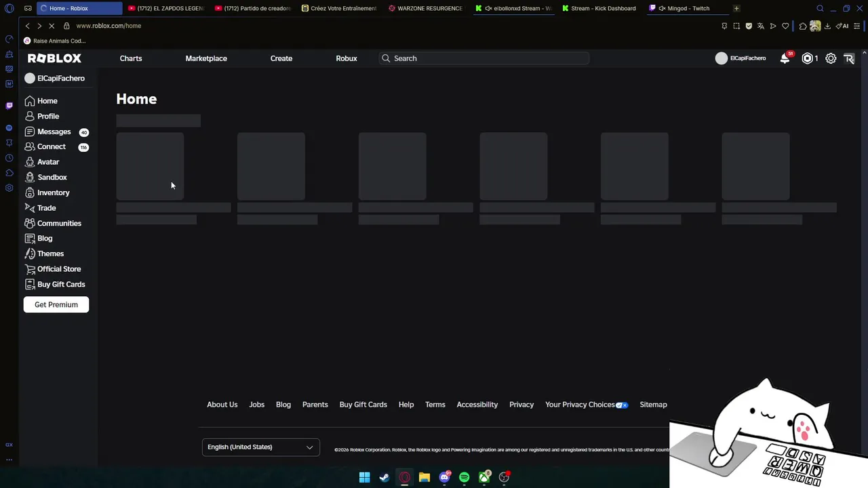The height and width of the screenshot is (488, 868).
Task: Open Spotify from the taskbar
Action: [x=465, y=477]
